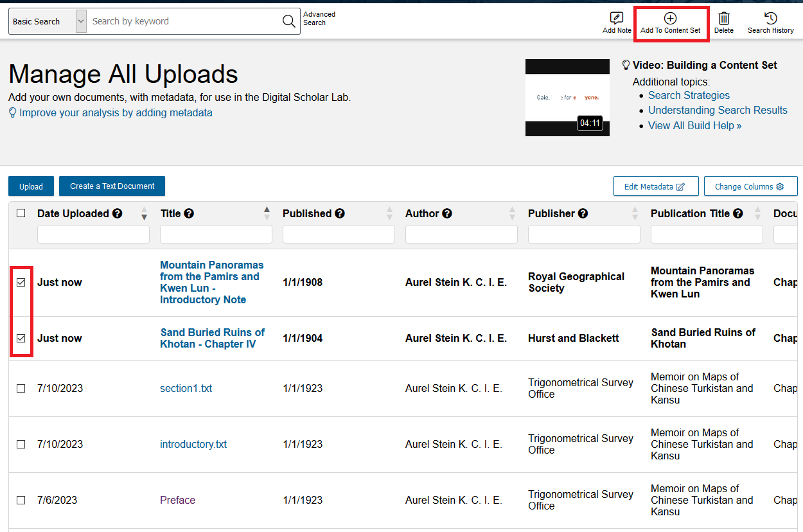The image size is (803, 532).
Task: Toggle the select-all checkbox in header
Action: [x=21, y=213]
